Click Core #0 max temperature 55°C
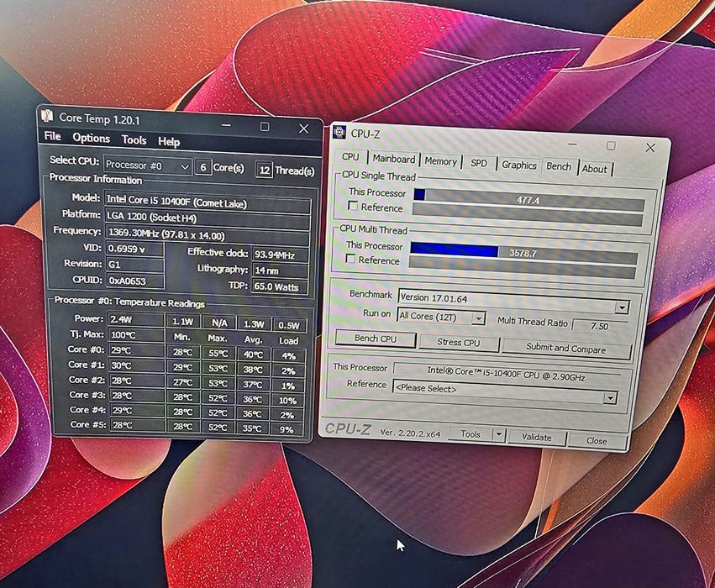715x588 pixels. (218, 354)
